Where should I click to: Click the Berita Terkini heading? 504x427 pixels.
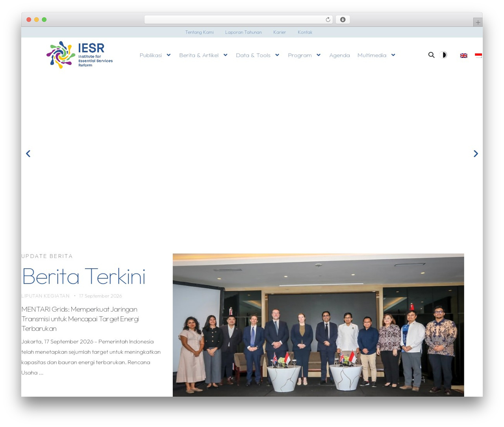84,276
